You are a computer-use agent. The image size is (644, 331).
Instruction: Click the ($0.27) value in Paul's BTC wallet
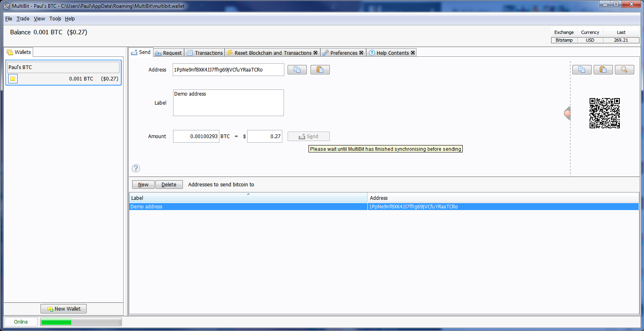coord(110,79)
